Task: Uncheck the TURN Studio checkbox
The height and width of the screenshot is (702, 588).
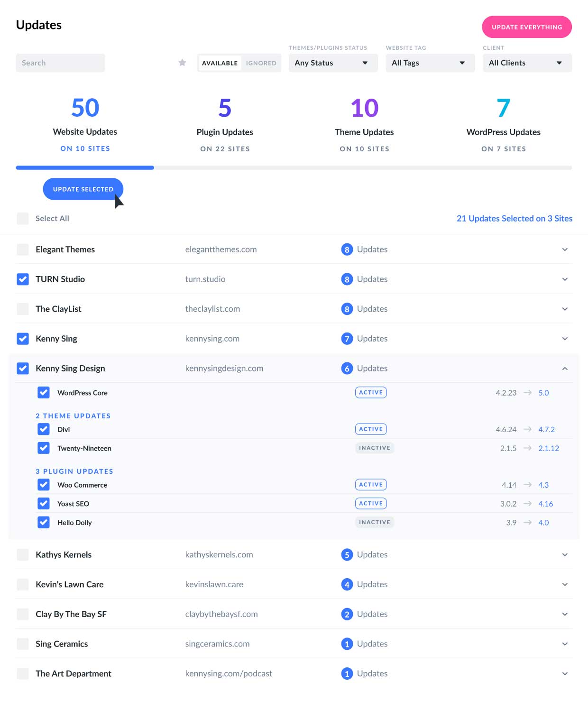Action: (22, 279)
